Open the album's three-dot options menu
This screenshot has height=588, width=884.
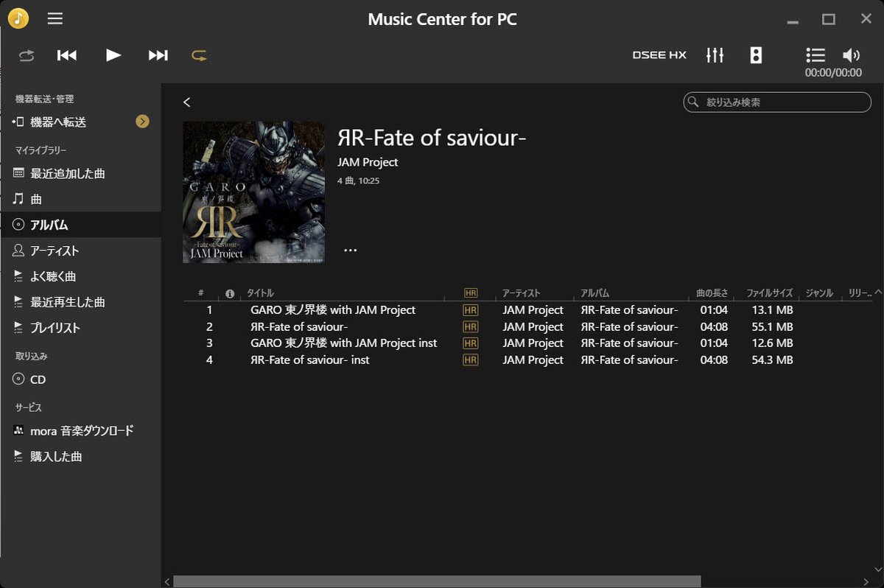pos(351,251)
